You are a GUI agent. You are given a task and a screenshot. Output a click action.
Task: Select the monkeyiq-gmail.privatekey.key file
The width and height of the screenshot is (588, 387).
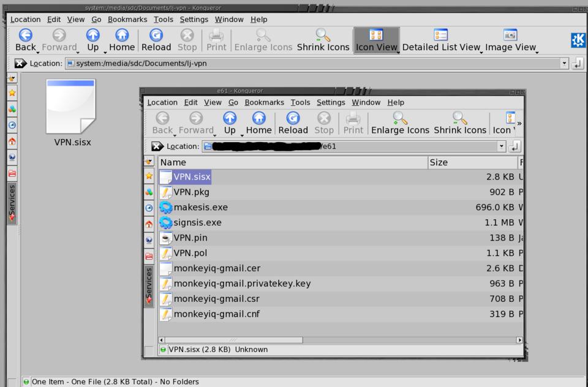[x=242, y=284]
